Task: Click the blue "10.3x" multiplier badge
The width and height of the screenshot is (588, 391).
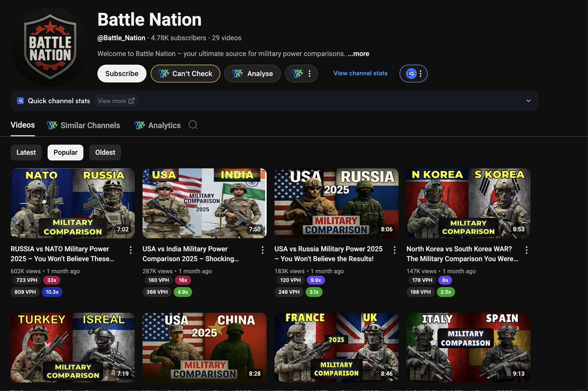Action: [52, 292]
